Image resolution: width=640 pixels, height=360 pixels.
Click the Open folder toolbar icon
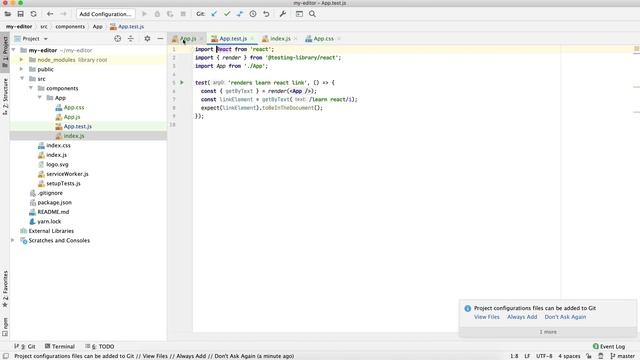8,14
